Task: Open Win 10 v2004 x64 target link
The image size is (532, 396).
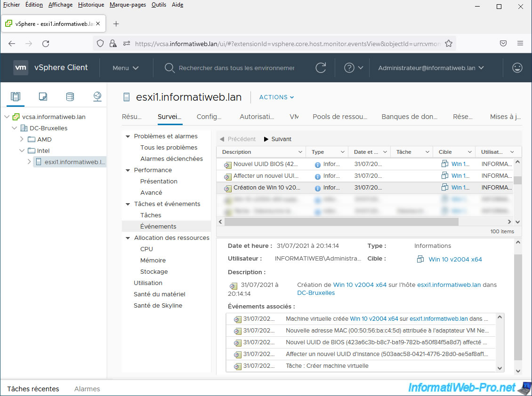Action: pyautogui.click(x=455, y=259)
